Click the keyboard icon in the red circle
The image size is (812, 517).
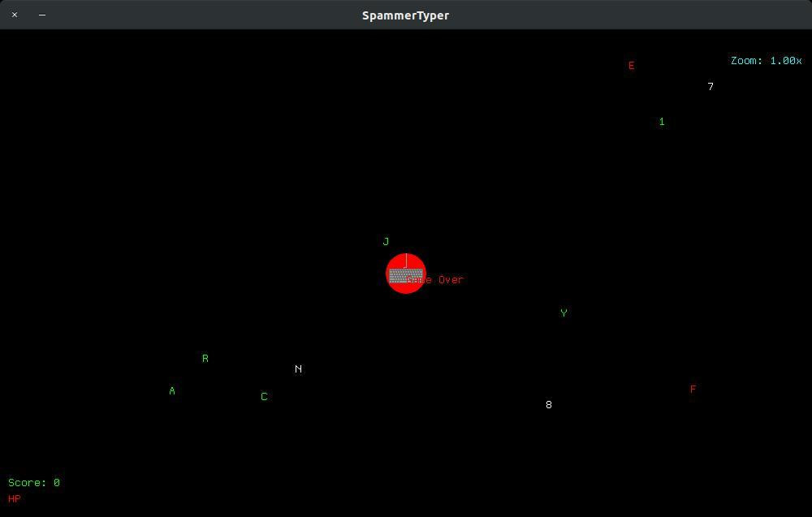click(x=405, y=275)
